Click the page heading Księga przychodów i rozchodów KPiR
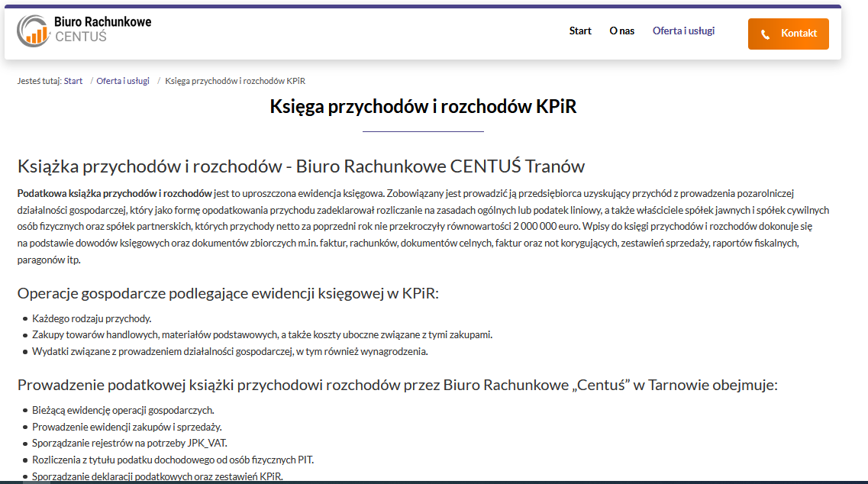The height and width of the screenshot is (484, 868). (424, 106)
